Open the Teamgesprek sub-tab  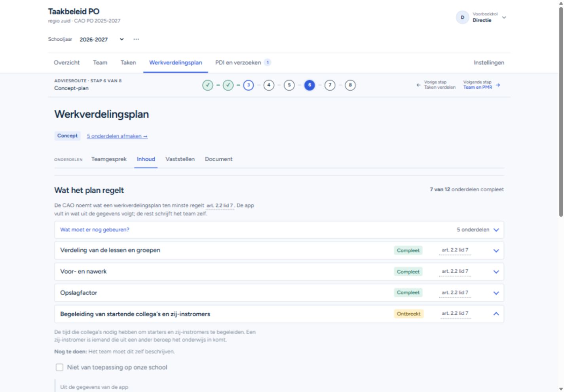click(109, 159)
